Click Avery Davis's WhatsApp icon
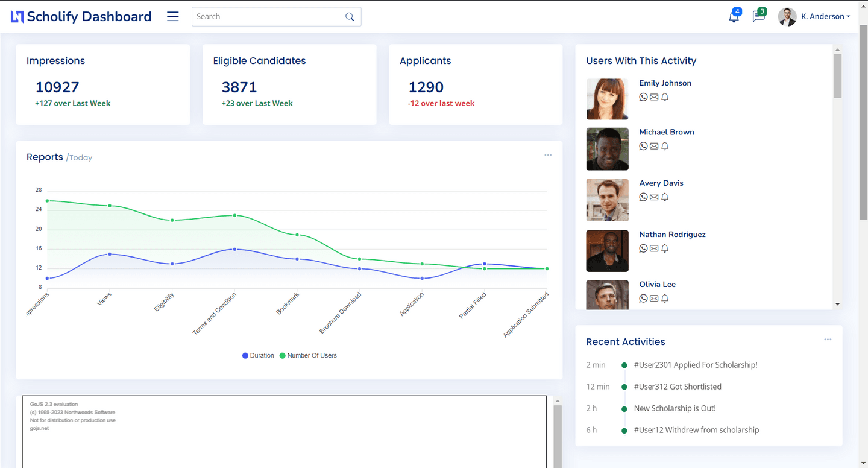 tap(643, 197)
